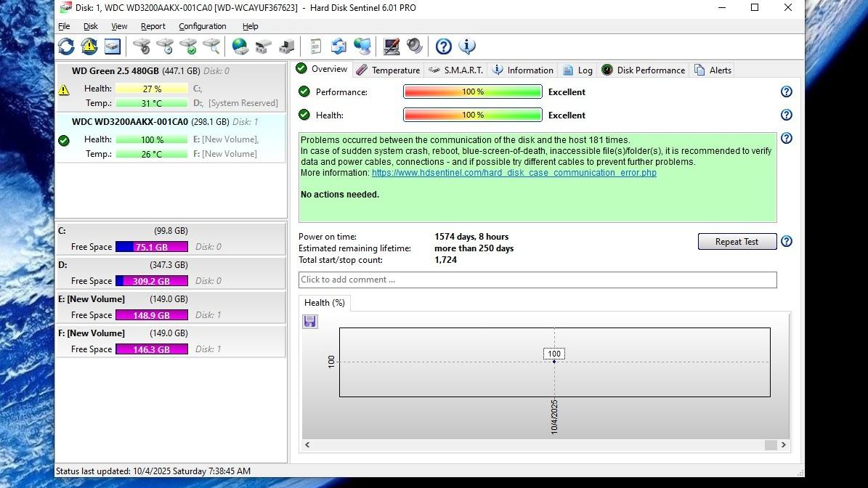The image size is (868, 488).
Task: Click the help icon next to Repeat Test
Action: click(786, 242)
